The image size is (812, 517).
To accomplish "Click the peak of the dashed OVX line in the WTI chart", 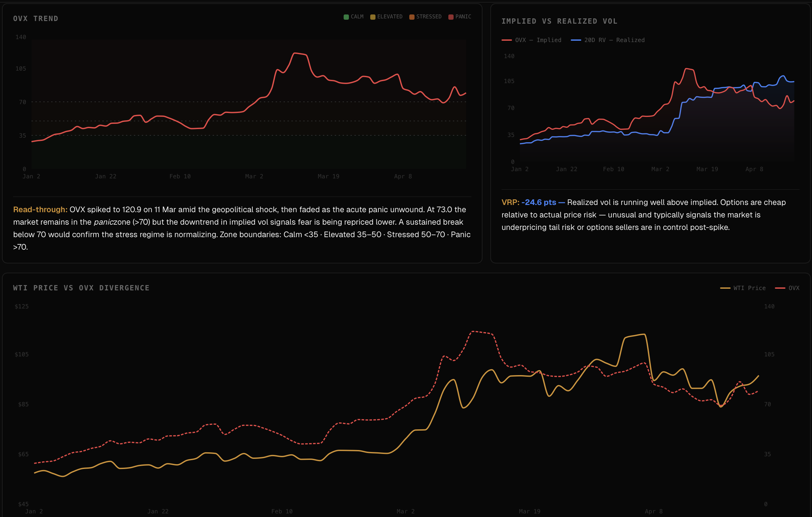I will coord(473,332).
